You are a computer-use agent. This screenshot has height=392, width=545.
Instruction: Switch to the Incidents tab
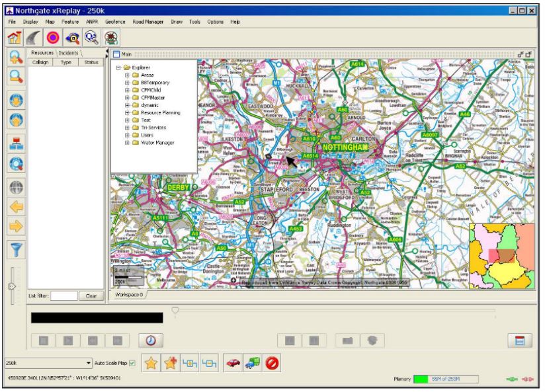click(69, 53)
